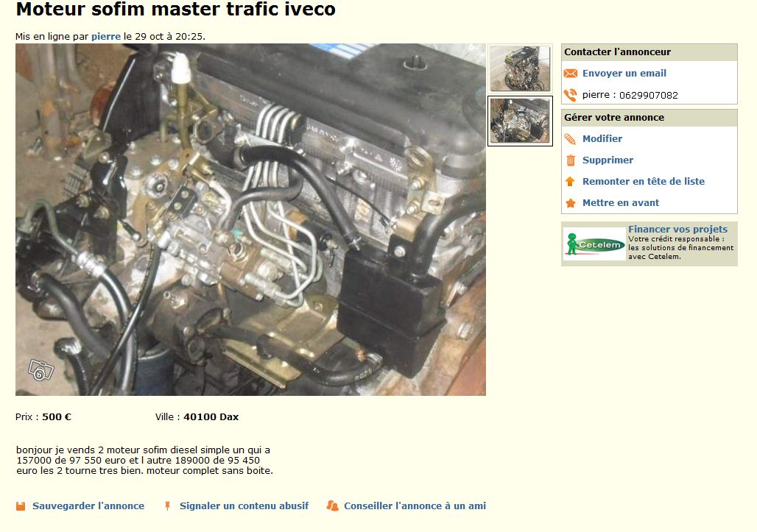
Task: Click the floppy disk save icon
Action: coord(21,506)
